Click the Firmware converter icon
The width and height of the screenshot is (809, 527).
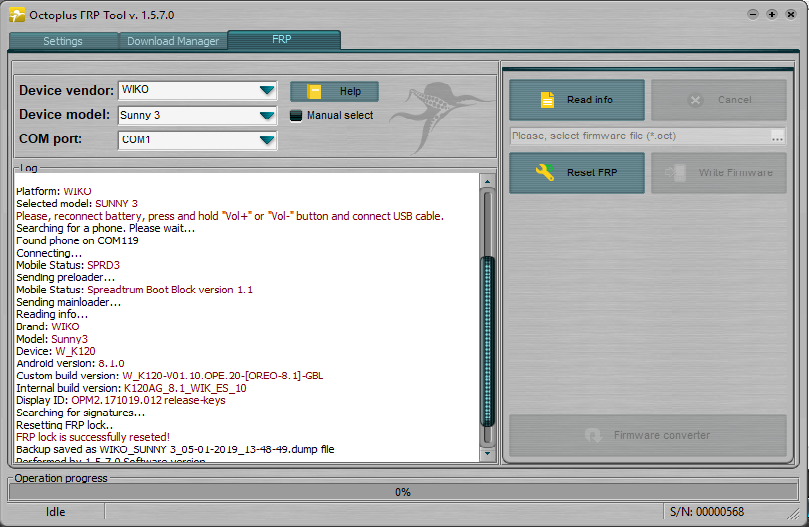[x=593, y=435]
